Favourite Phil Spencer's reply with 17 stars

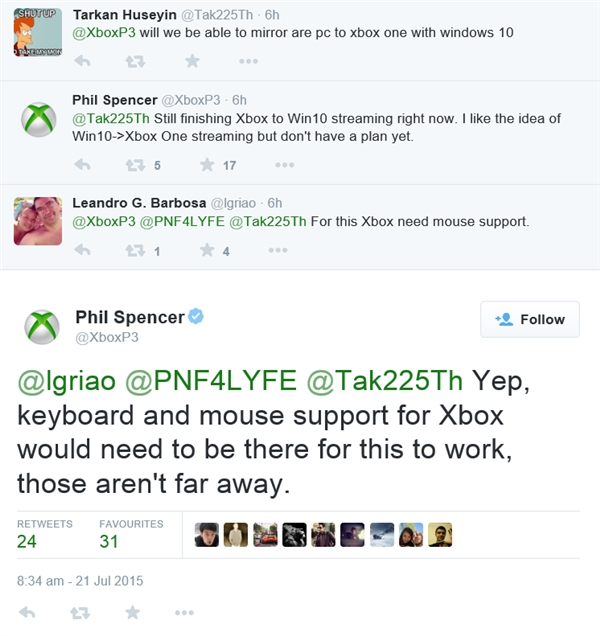[x=207, y=165]
